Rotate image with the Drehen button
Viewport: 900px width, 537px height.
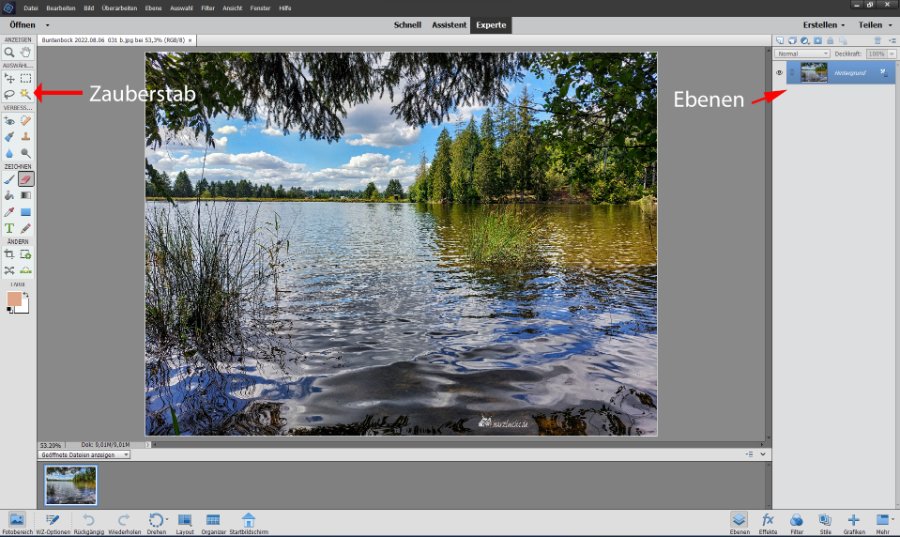(156, 523)
